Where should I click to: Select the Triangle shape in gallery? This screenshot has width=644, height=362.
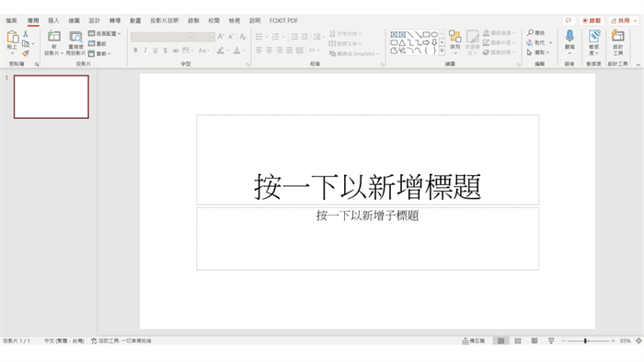pyautogui.click(x=402, y=42)
